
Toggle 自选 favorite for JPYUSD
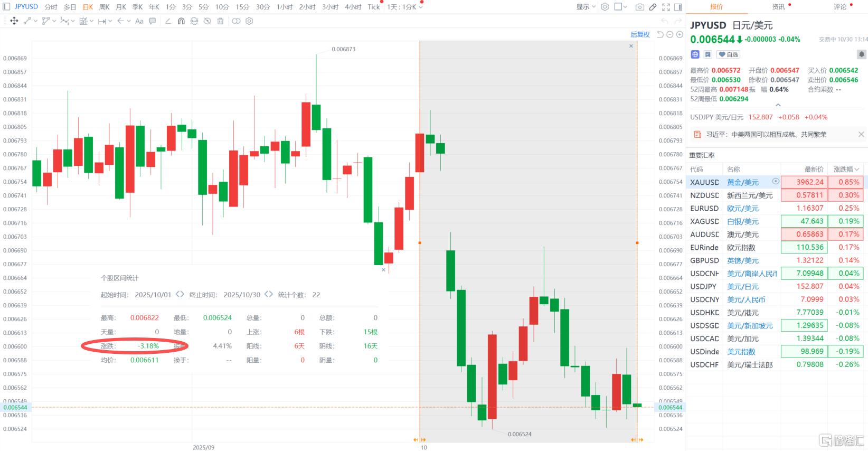729,54
